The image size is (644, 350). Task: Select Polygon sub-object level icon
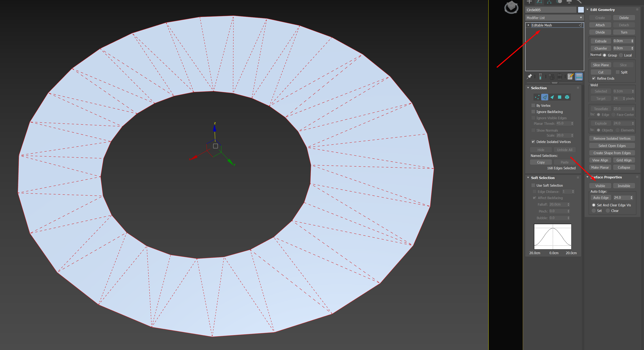click(559, 97)
